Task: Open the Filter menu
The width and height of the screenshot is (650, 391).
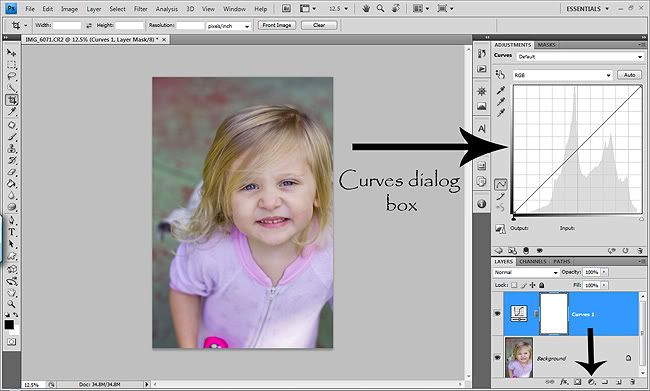Action: click(x=141, y=9)
